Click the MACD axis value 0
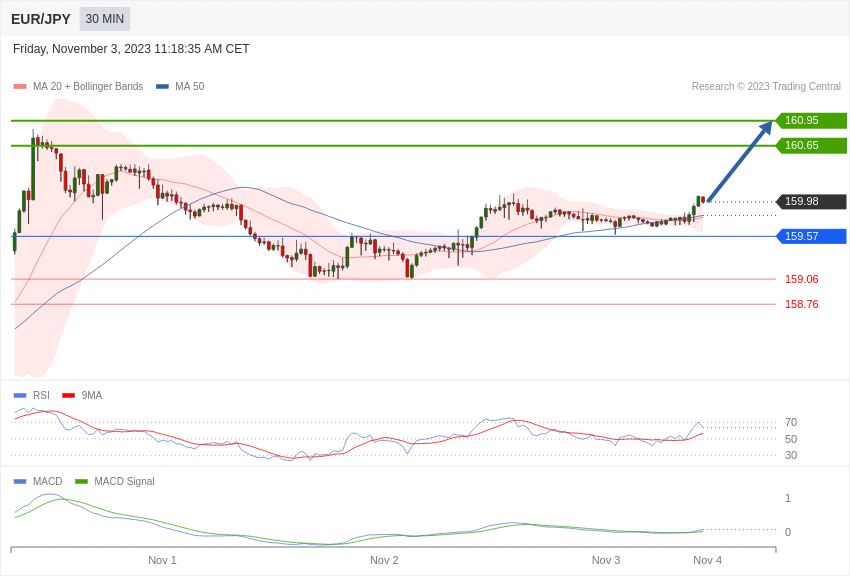 [x=788, y=532]
